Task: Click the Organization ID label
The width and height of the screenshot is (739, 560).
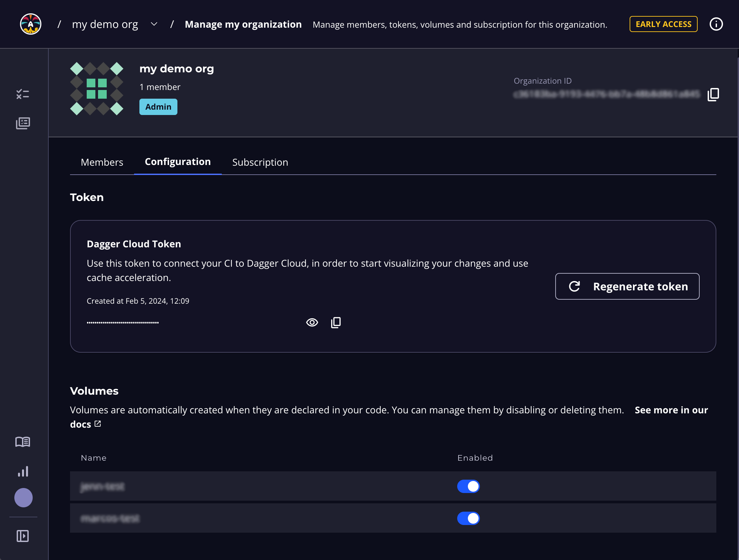Action: click(543, 81)
